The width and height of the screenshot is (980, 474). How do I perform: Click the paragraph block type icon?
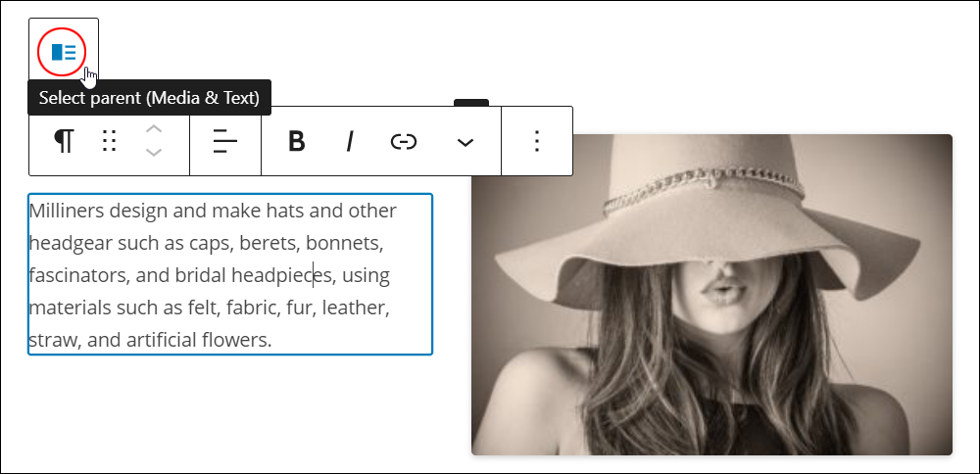tap(63, 142)
